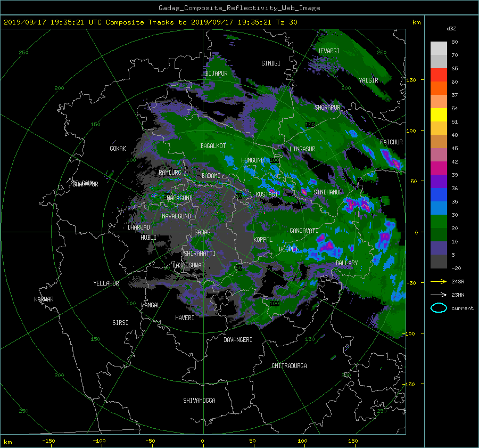Image resolution: width=479 pixels, height=448 pixels.
Task: Pick the magenta swatch in the dBZ scale
Action: 439,168
